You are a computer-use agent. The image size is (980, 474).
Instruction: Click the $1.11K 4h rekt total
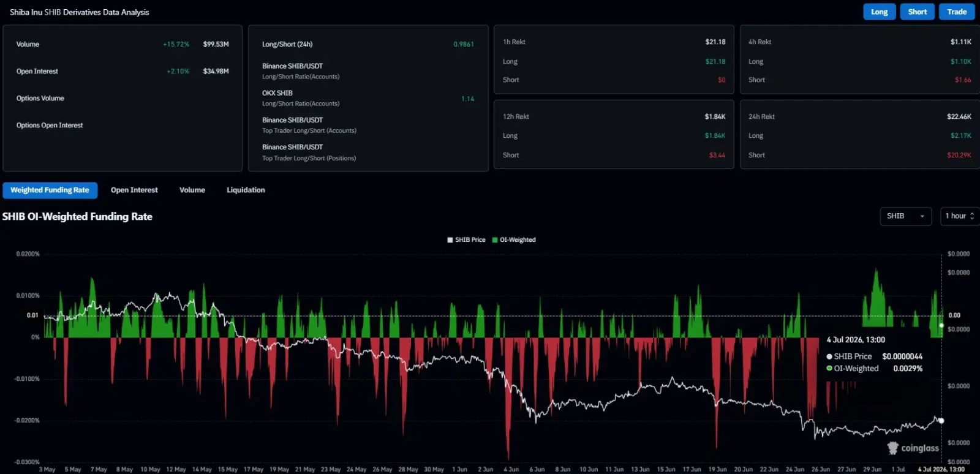coord(961,42)
